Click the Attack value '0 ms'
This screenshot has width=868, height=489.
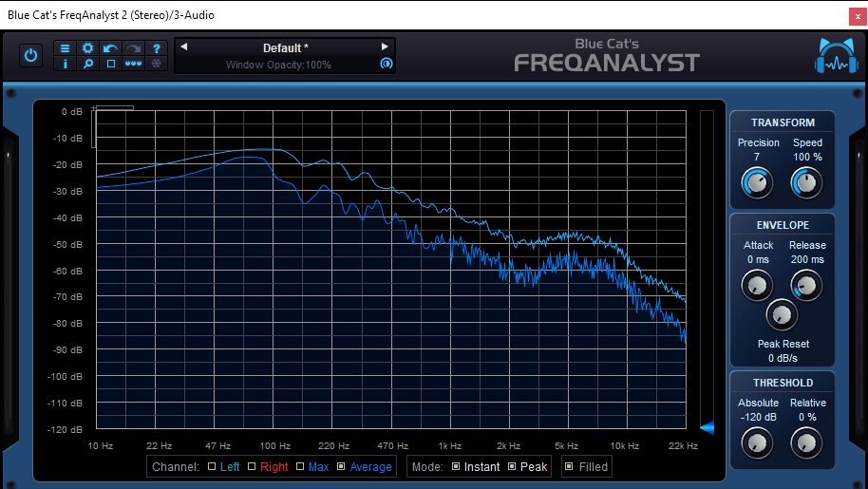[758, 259]
